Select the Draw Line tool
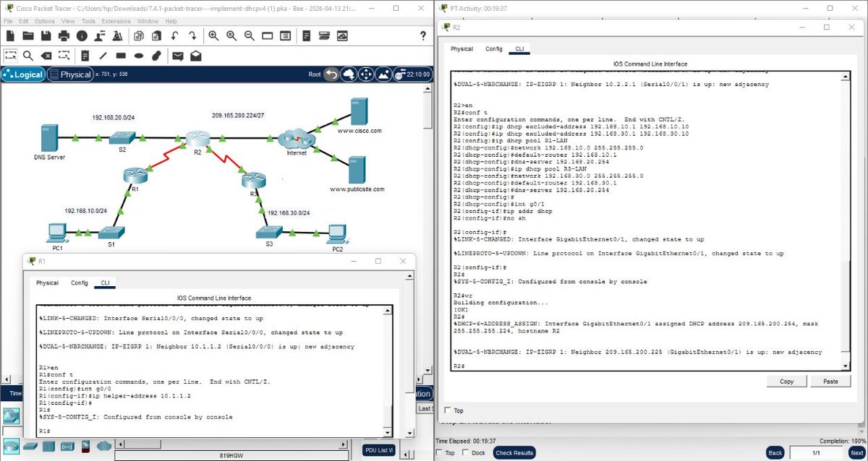Screen dimensions: 868x461 pos(103,55)
